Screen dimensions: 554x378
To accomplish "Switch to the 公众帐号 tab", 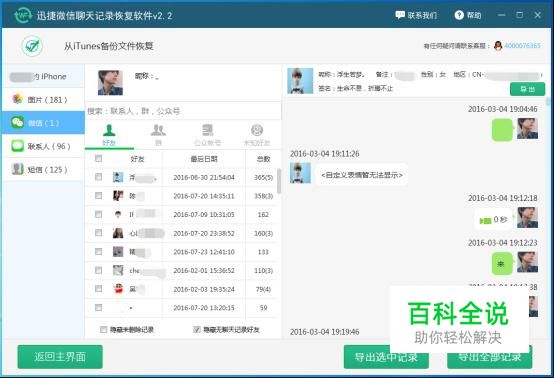I will [207, 135].
